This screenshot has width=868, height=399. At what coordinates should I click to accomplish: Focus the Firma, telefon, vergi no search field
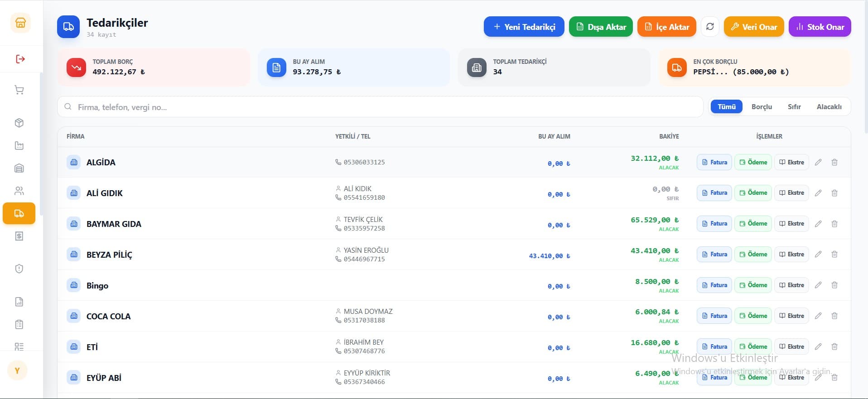pyautogui.click(x=380, y=107)
